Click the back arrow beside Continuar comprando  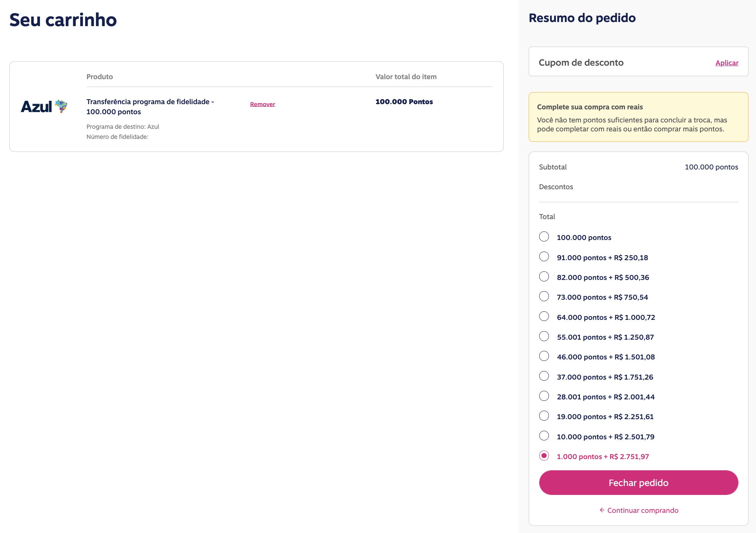point(602,510)
